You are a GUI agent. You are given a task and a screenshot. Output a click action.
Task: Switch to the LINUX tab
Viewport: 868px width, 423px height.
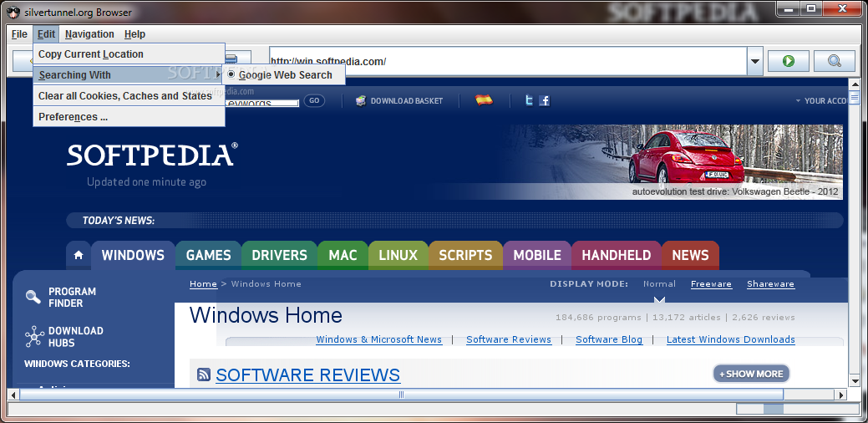[398, 255]
